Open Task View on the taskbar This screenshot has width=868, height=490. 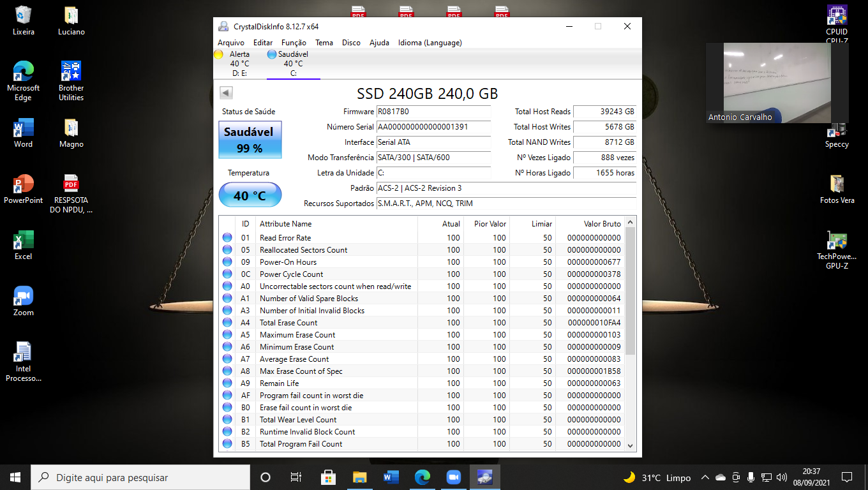(x=296, y=477)
